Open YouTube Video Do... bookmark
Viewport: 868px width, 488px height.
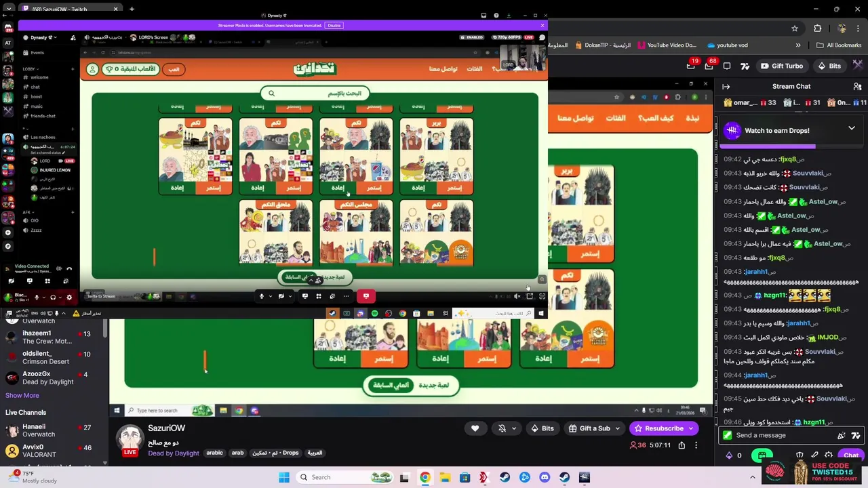pos(667,45)
